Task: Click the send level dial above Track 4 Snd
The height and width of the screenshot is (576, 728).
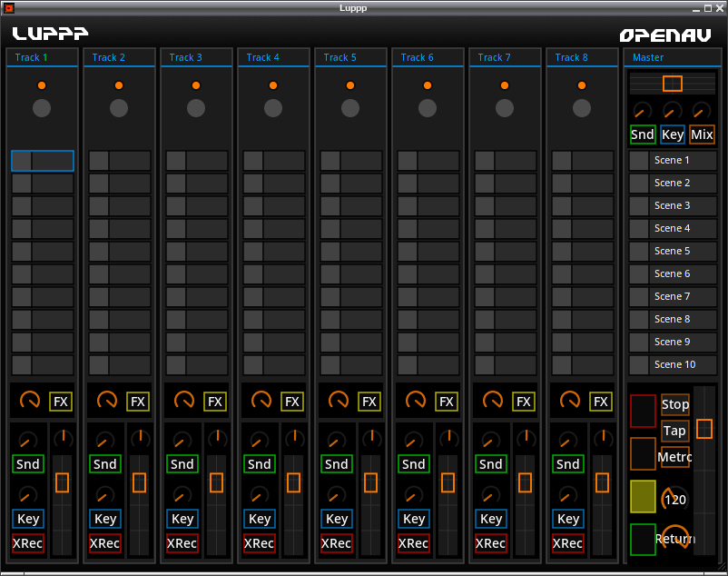Action: [x=259, y=441]
